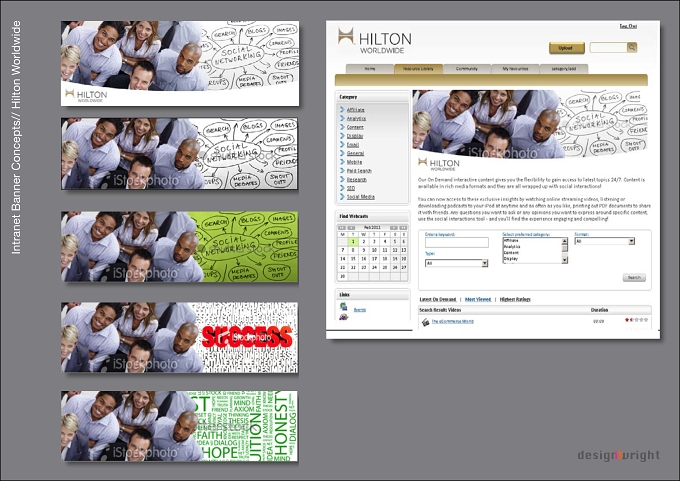
Task: Click the clapperboard video icon in results
Action: [x=425, y=322]
